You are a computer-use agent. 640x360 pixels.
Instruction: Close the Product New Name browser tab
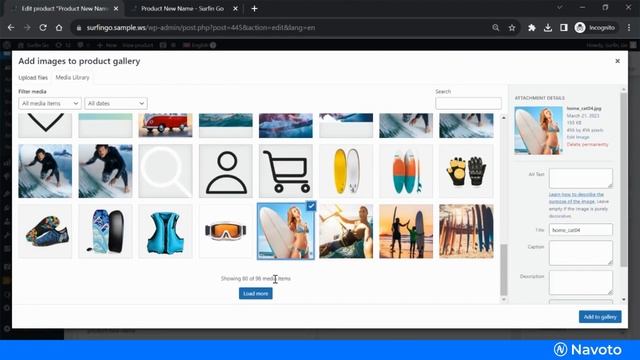coord(236,9)
